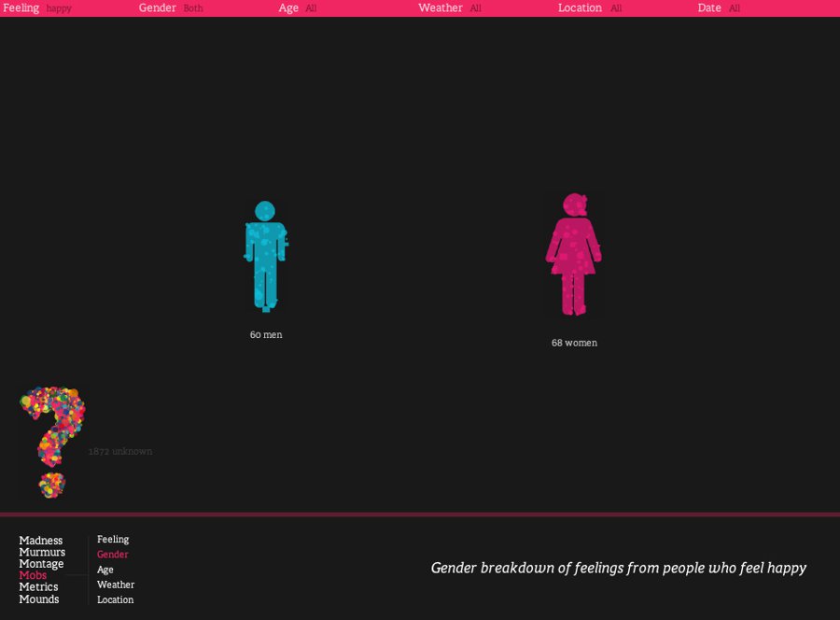Expand the Age filter in top bar

pyautogui.click(x=297, y=8)
